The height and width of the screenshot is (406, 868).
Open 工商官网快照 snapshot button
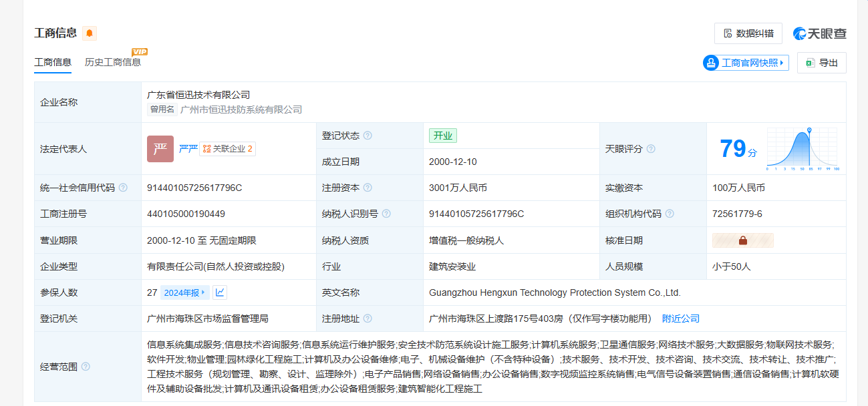click(x=746, y=63)
